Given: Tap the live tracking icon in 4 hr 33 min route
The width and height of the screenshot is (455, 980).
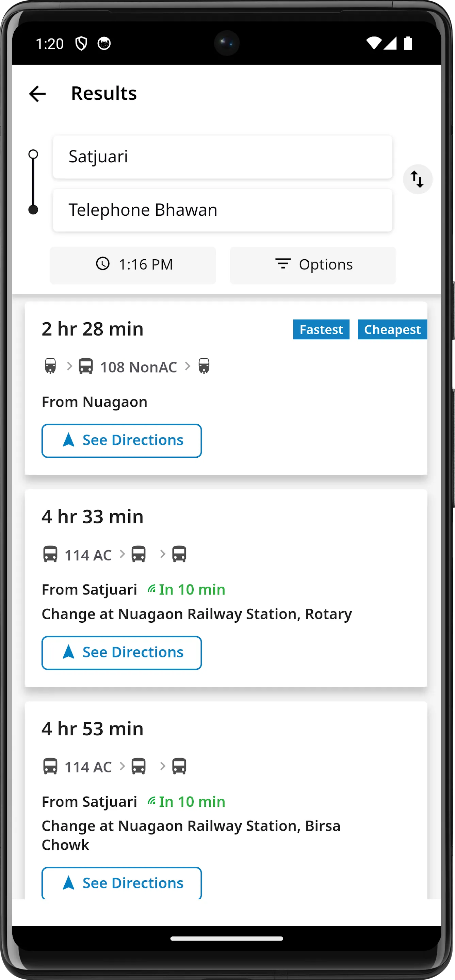Looking at the screenshot, I should point(152,589).
